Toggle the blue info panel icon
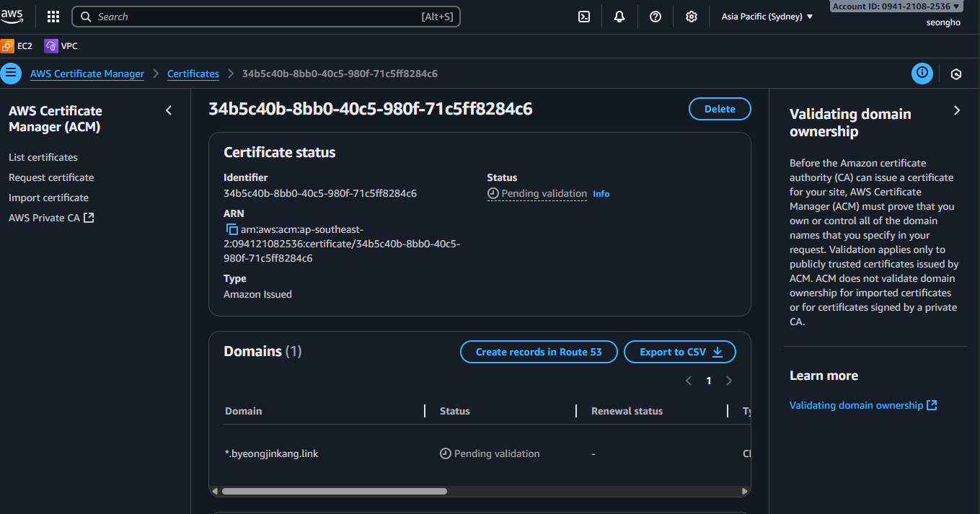980x514 pixels. point(922,74)
